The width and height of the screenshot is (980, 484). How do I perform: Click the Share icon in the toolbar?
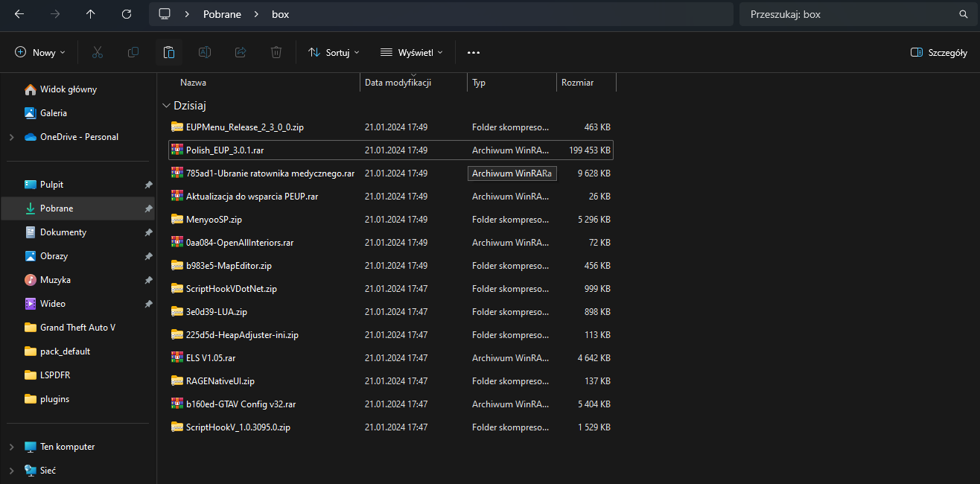pyautogui.click(x=241, y=52)
